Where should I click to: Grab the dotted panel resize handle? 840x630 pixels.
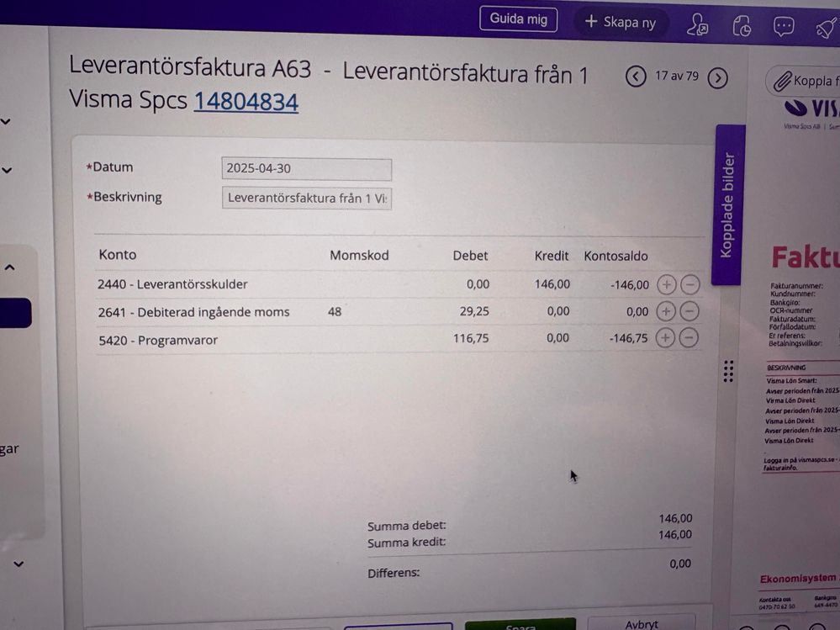click(728, 370)
